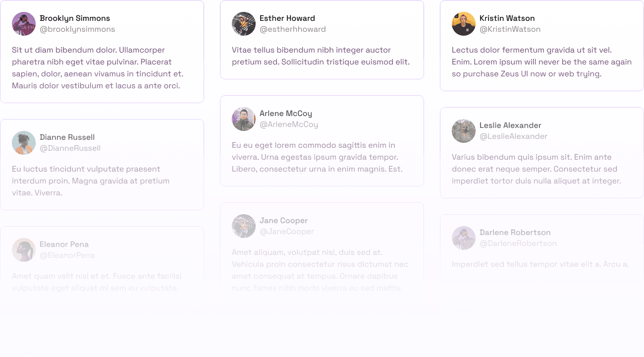Click Darlene Robertson's testimonial card text
644x357 pixels.
[x=540, y=264]
